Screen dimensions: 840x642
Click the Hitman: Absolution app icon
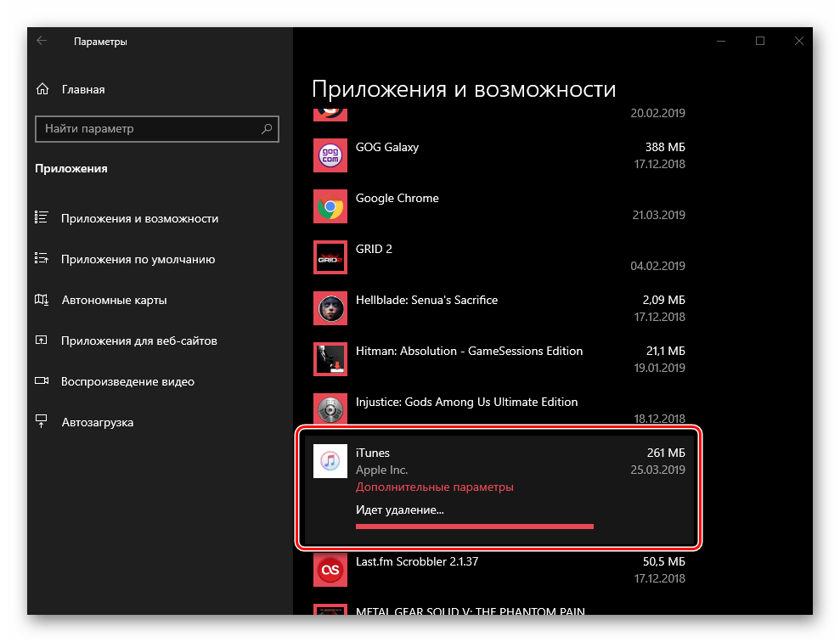[x=330, y=359]
